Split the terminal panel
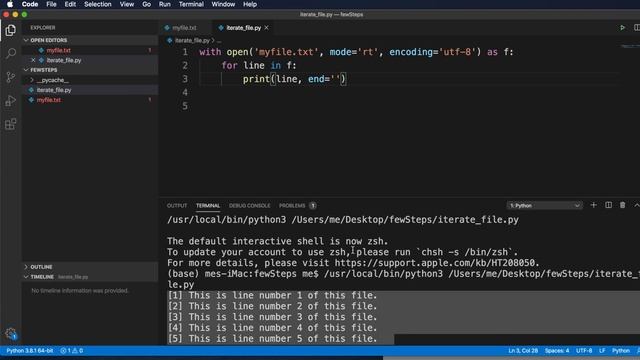Screen dimensions: 640x360 (x=608, y=205)
